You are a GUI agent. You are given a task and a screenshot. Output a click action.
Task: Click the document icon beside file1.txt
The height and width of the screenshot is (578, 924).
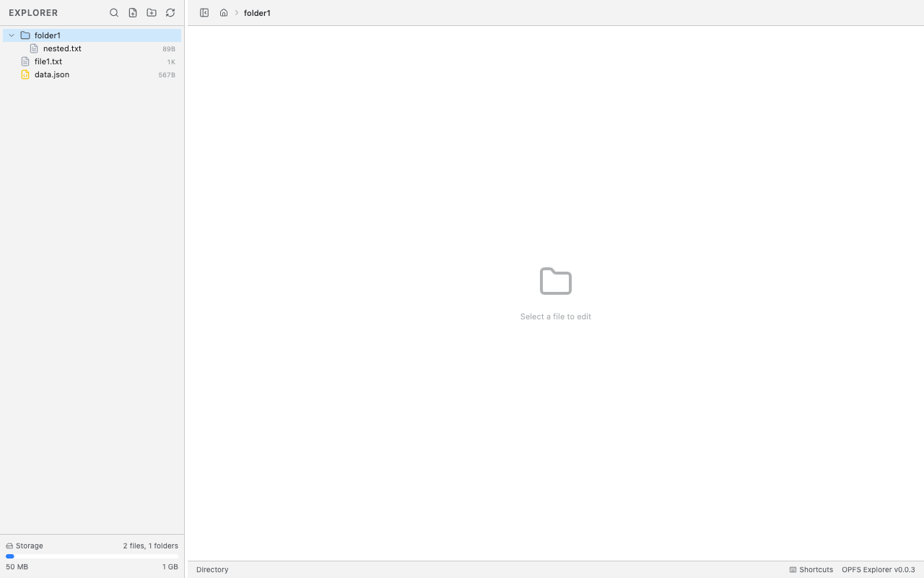[25, 61]
